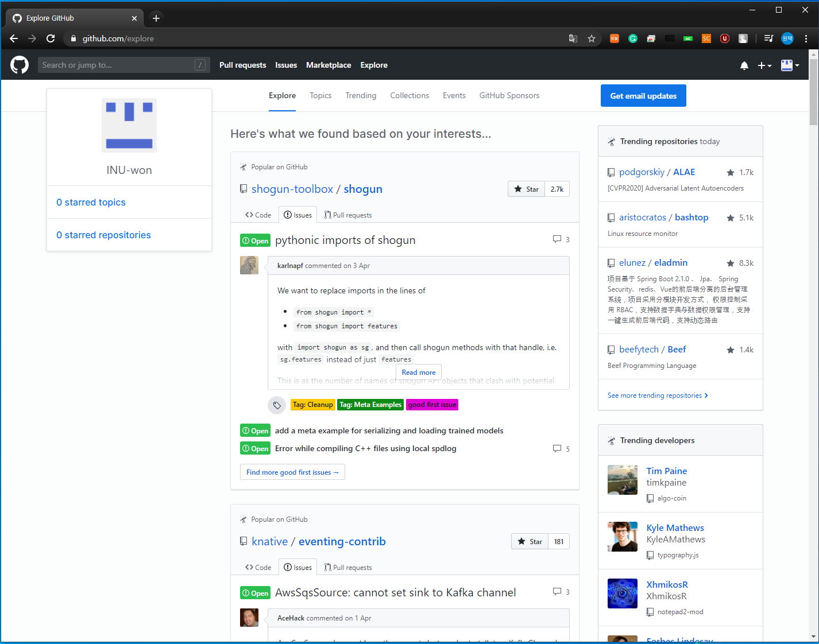The height and width of the screenshot is (644, 819).
Task: Open 0 starred repositories link
Action: click(103, 235)
